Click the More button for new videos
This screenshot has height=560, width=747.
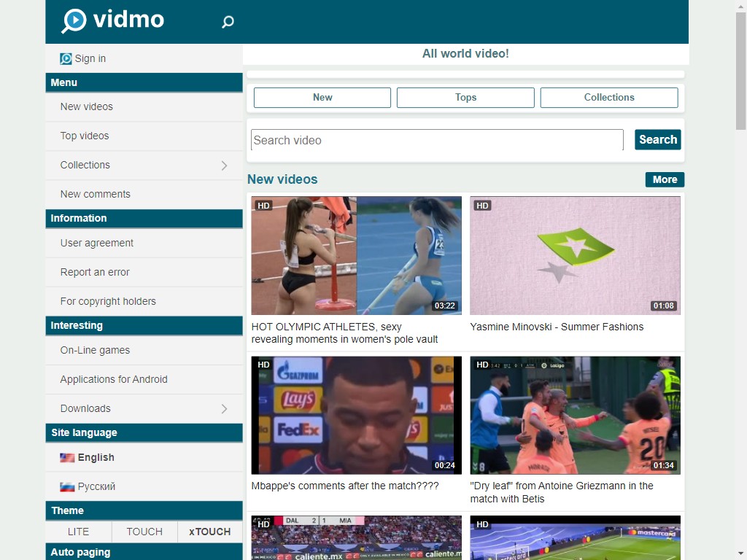click(x=665, y=179)
